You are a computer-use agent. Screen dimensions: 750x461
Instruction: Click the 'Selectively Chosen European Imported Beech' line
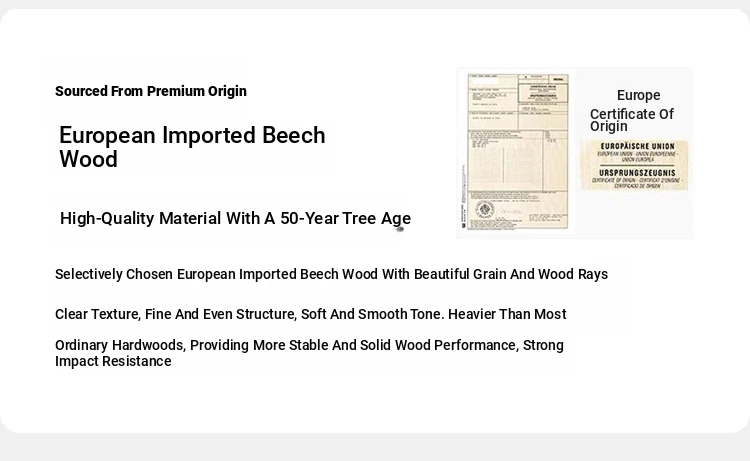tap(331, 274)
